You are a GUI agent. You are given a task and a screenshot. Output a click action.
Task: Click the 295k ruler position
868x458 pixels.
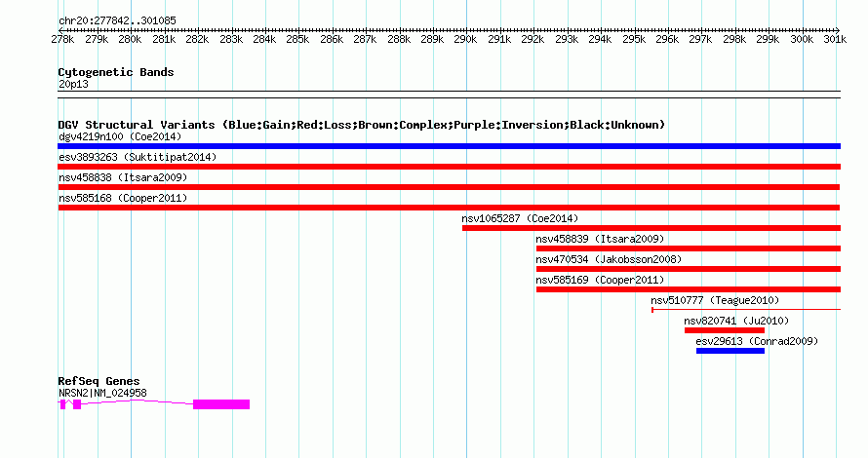[633, 39]
